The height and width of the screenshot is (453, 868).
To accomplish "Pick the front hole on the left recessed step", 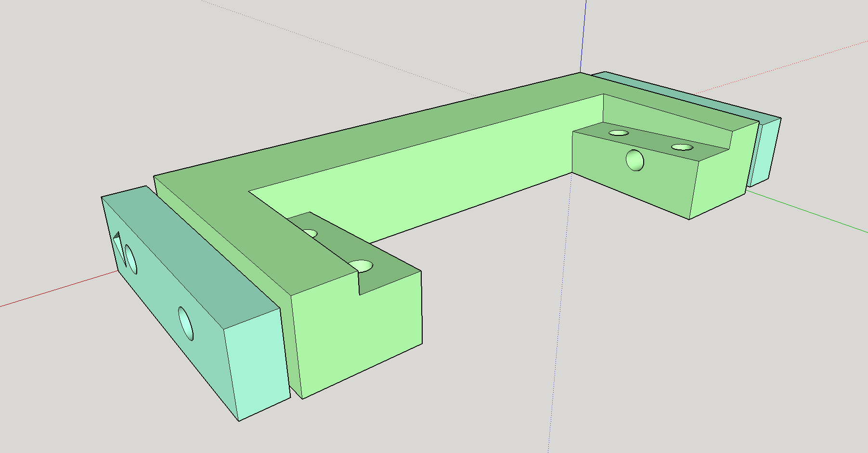I will coord(361,266).
